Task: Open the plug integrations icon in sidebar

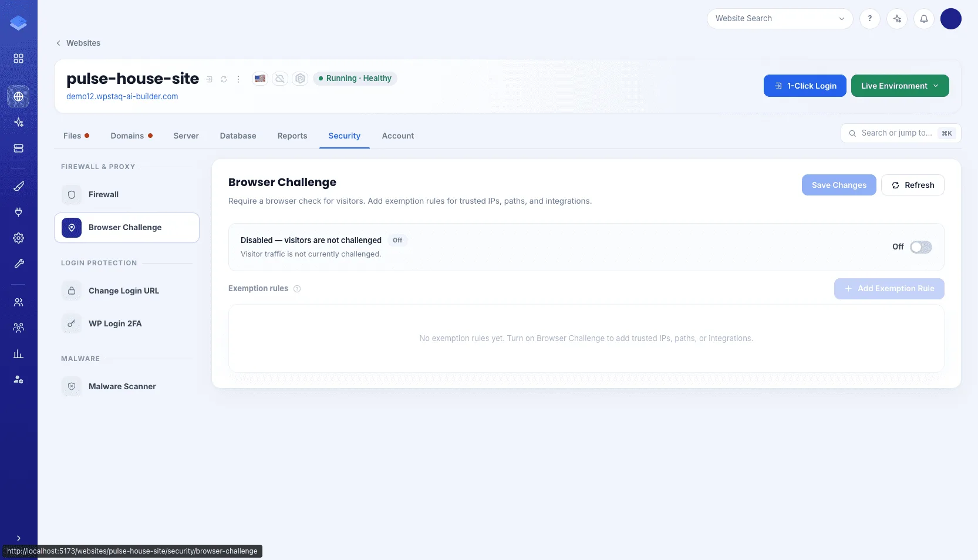Action: click(x=18, y=212)
